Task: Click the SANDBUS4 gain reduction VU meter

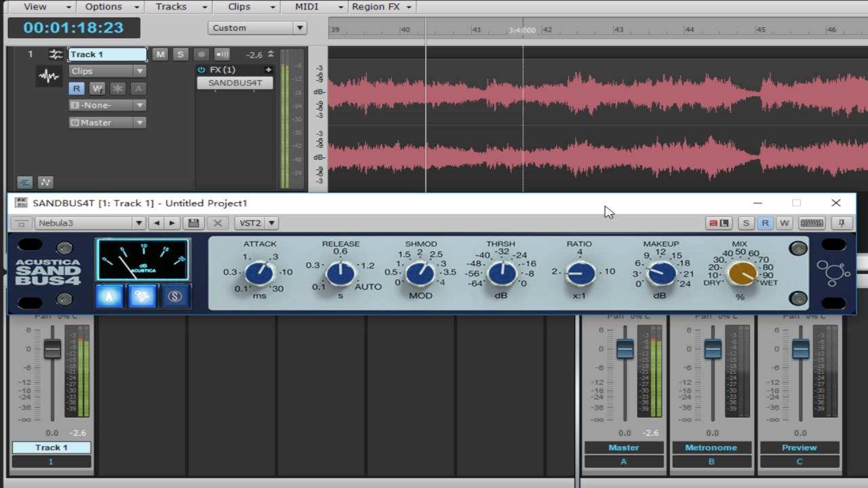Action: (142, 260)
